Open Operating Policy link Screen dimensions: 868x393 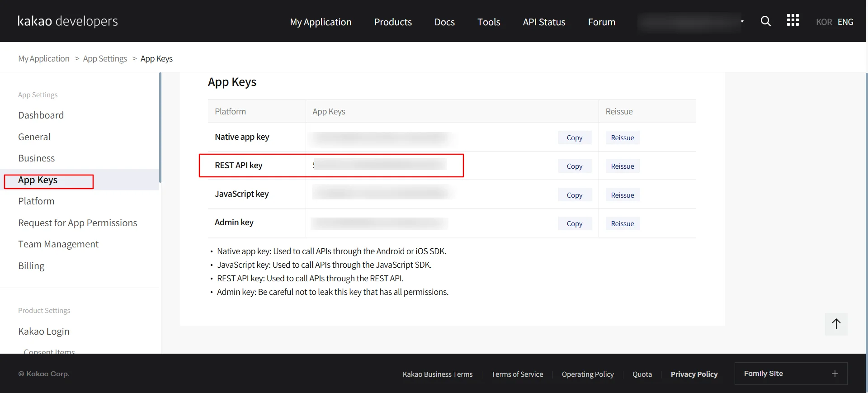[588, 374]
